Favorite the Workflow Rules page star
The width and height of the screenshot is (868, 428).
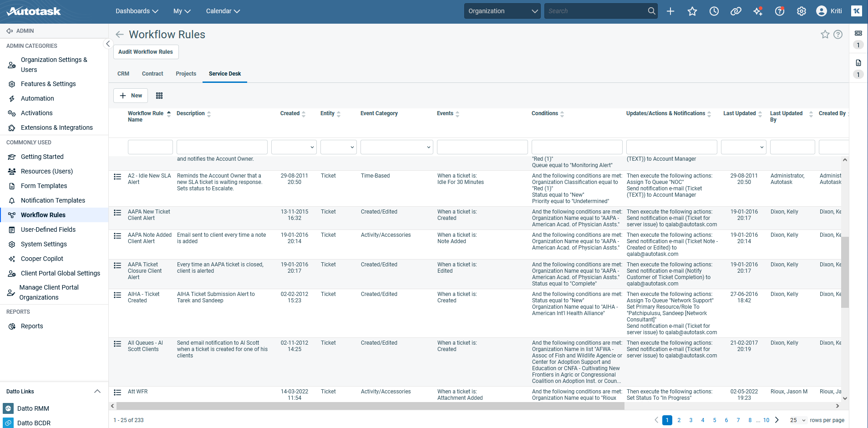(825, 35)
